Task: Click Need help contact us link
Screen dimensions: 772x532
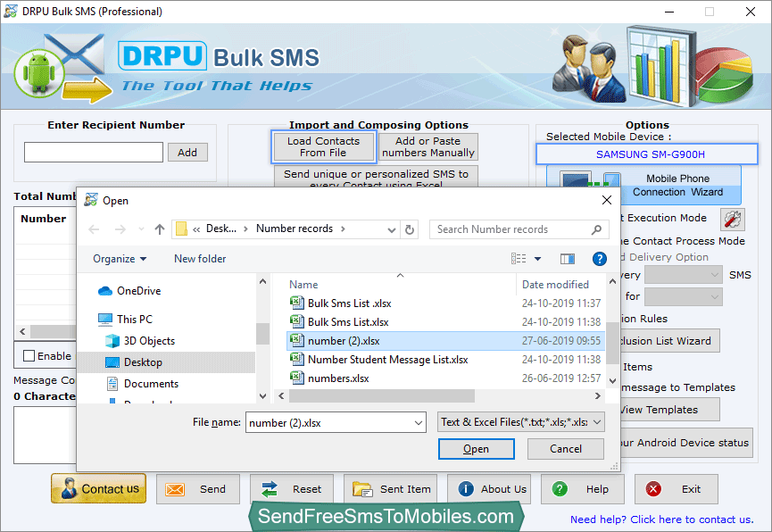Action: coord(661,520)
